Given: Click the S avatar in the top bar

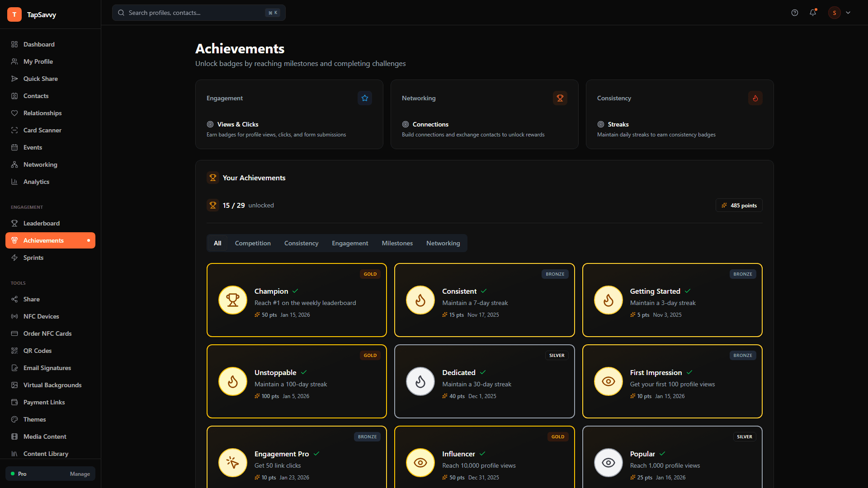Looking at the screenshot, I should pyautogui.click(x=834, y=13).
